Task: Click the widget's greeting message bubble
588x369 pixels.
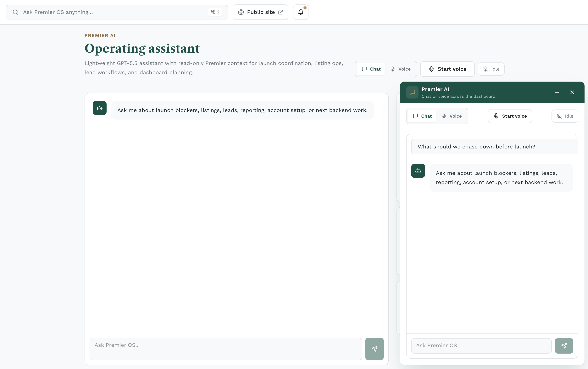Action: (x=501, y=178)
